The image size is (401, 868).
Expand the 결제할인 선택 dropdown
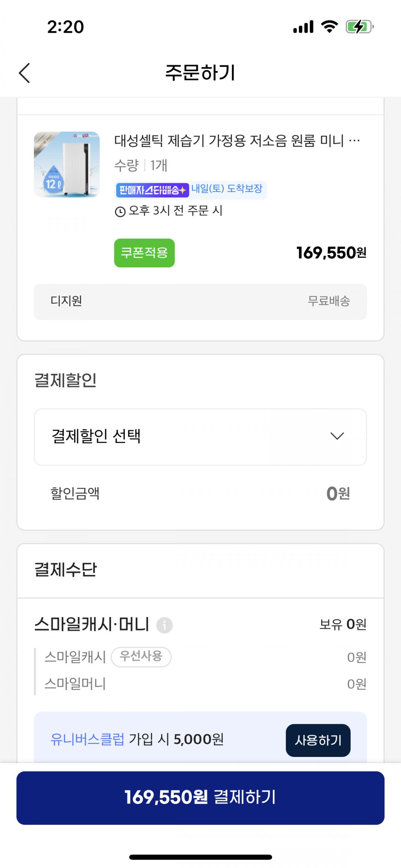200,437
